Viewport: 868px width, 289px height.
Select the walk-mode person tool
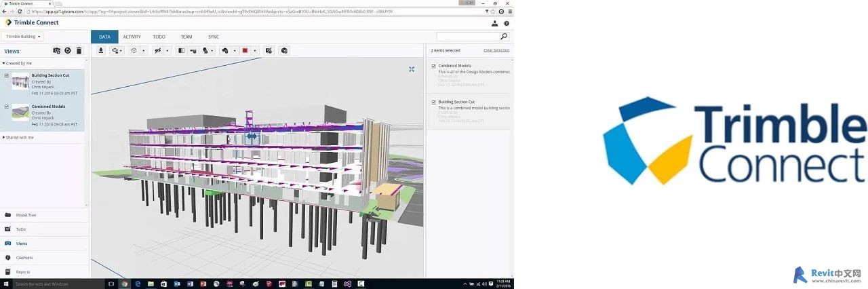pos(205,50)
